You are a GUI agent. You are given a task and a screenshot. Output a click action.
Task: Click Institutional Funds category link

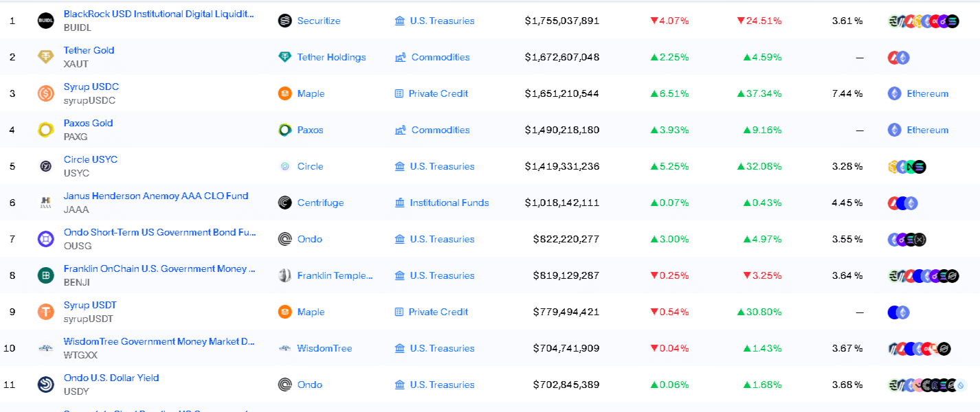[x=449, y=203]
